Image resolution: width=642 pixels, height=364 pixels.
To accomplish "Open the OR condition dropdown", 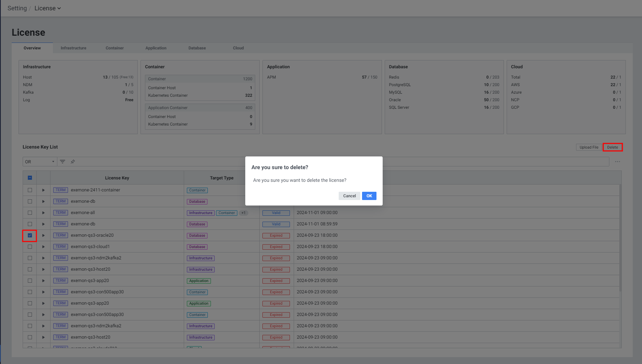I will click(x=40, y=162).
